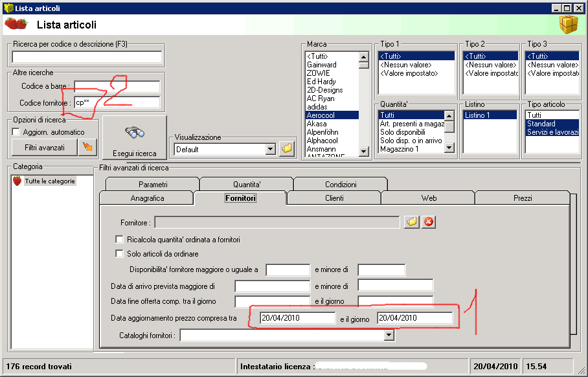Select Listino 1 in Listino list
This screenshot has height=377, width=588.
[490, 115]
